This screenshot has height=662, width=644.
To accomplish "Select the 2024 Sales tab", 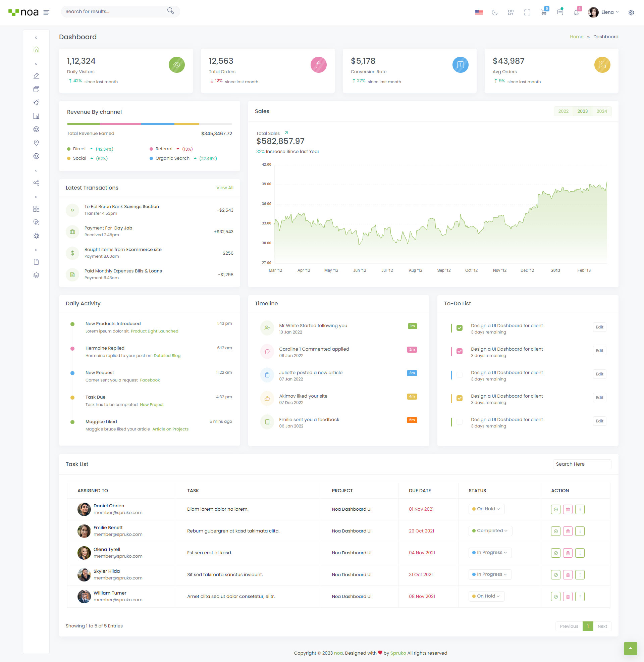I will coord(601,111).
